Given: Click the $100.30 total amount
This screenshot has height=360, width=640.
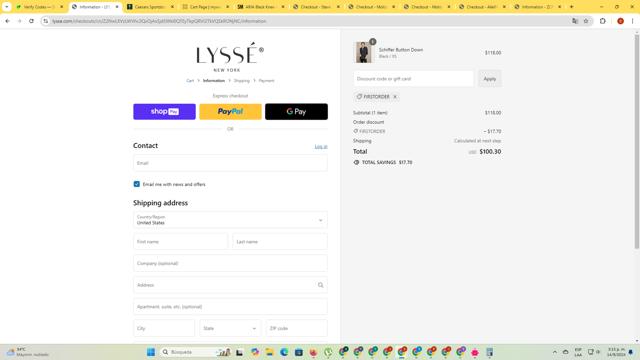Looking at the screenshot, I should [490, 151].
